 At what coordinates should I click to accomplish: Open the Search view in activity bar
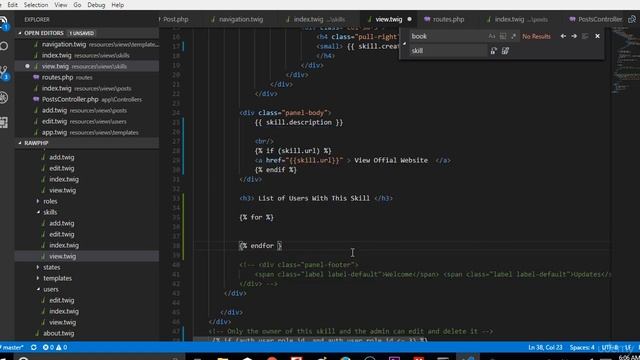tap(4, 46)
